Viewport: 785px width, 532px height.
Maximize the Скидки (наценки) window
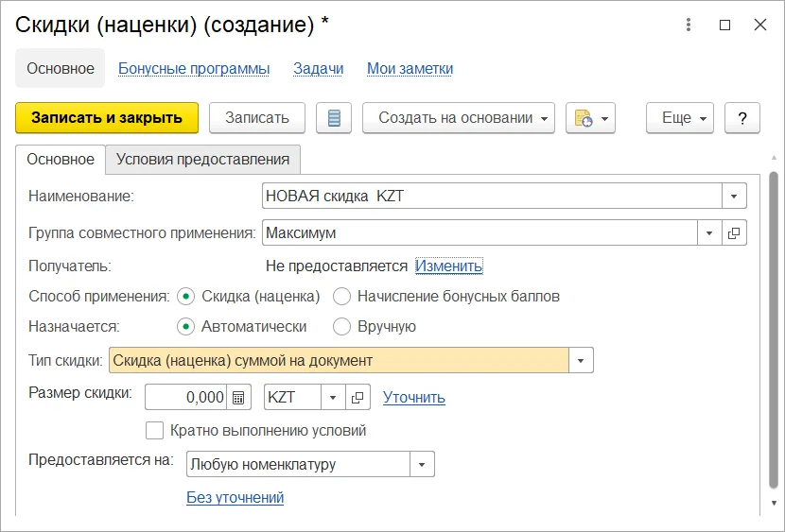click(x=724, y=25)
